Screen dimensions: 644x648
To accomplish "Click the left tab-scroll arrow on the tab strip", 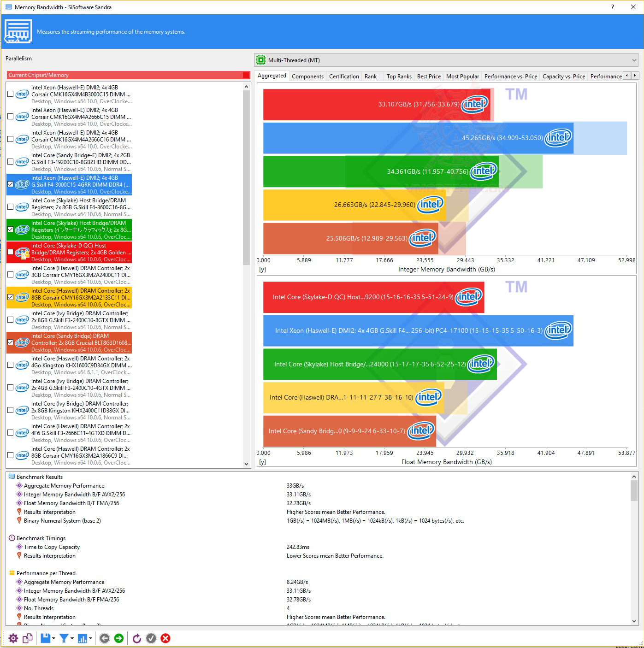I will click(x=626, y=76).
